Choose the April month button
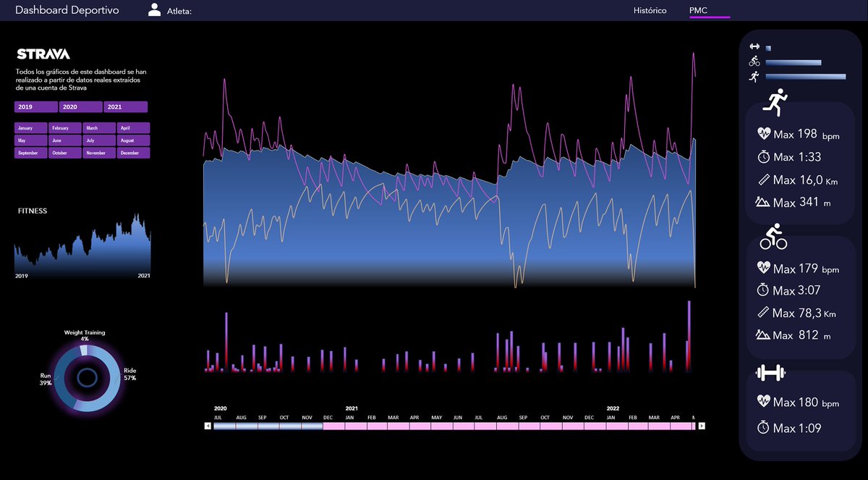This screenshot has width=868, height=480. tap(133, 128)
